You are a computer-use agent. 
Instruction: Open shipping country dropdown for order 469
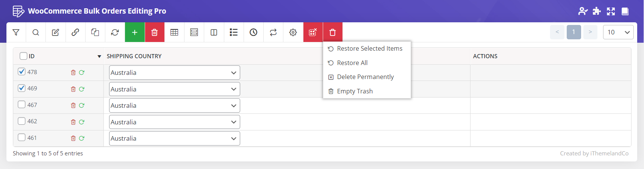[174, 89]
